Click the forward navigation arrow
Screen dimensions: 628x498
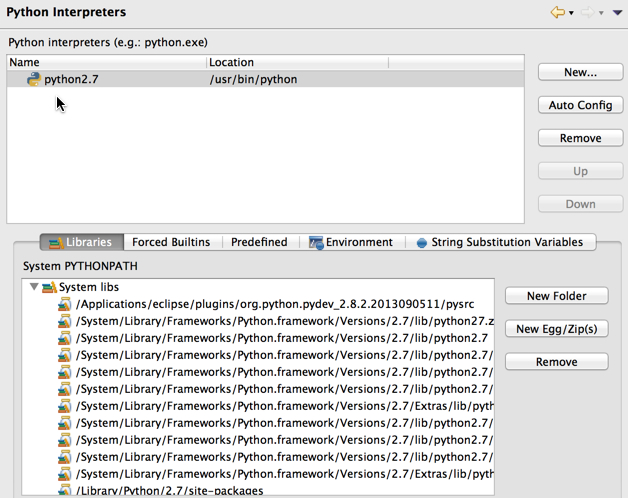click(x=587, y=12)
